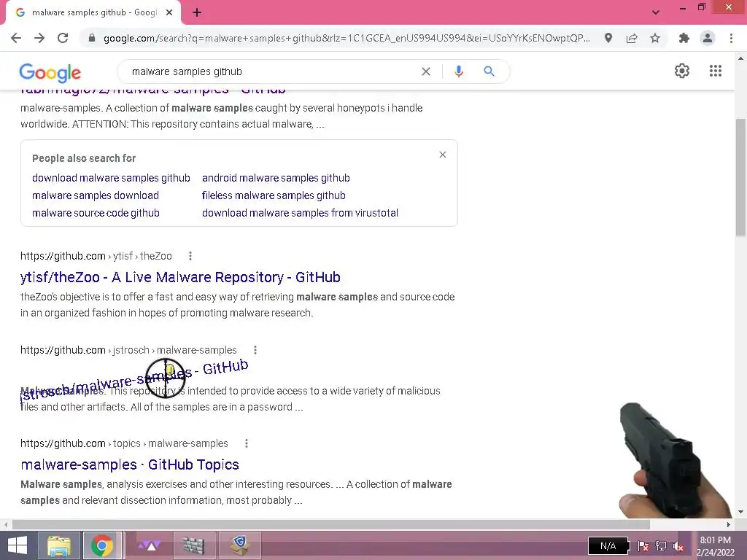This screenshot has width=747, height=560.
Task: Submit search with magnifier icon
Action: coord(489,71)
